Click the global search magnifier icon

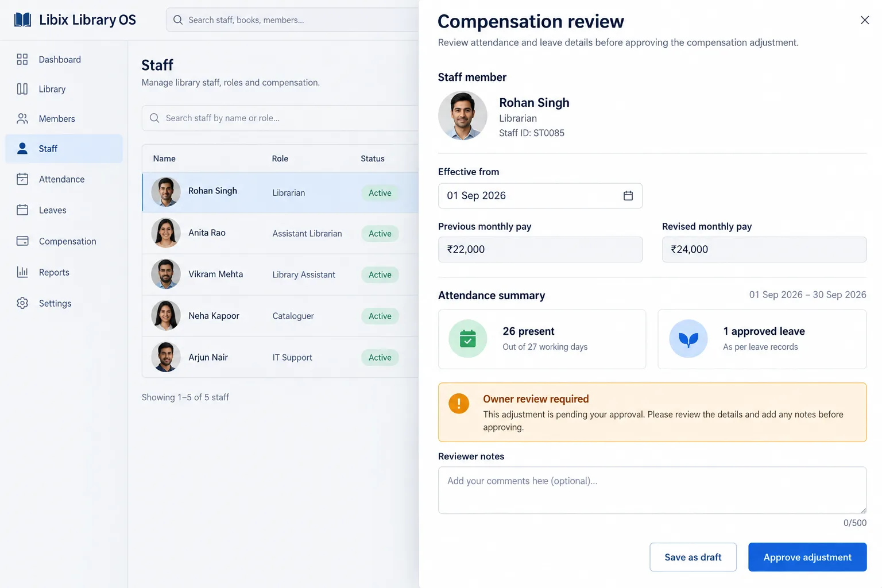coord(178,20)
